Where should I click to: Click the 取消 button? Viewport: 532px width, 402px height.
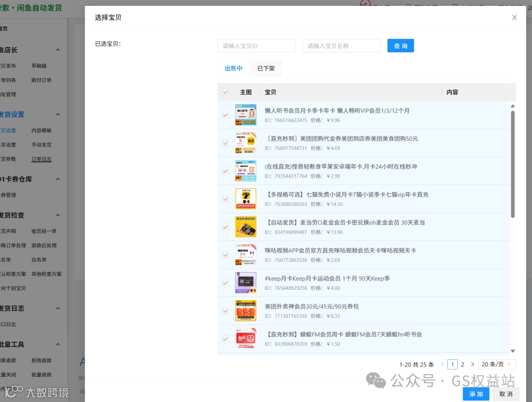506,394
